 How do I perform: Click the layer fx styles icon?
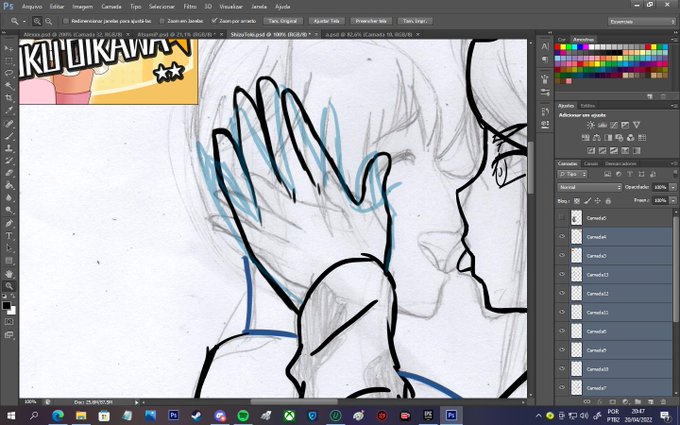[599, 402]
